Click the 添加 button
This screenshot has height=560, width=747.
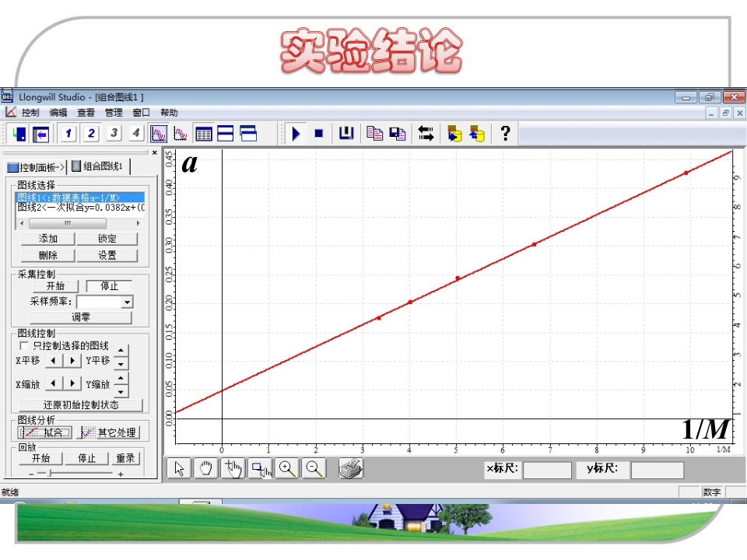[48, 239]
